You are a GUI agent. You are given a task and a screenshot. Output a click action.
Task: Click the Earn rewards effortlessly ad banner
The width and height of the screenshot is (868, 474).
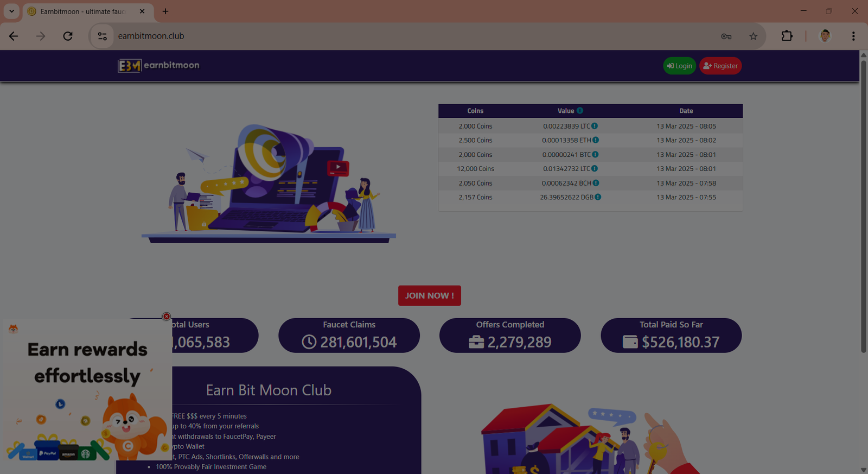[87, 390]
